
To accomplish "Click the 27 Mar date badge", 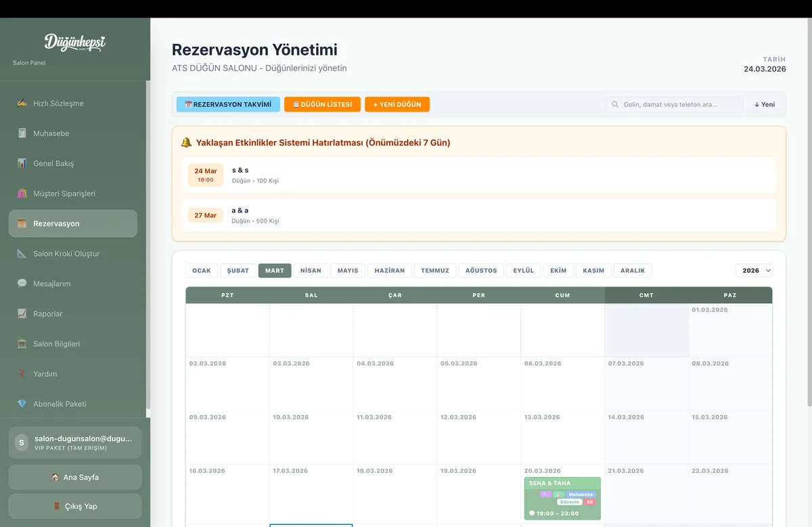I will coord(206,215).
